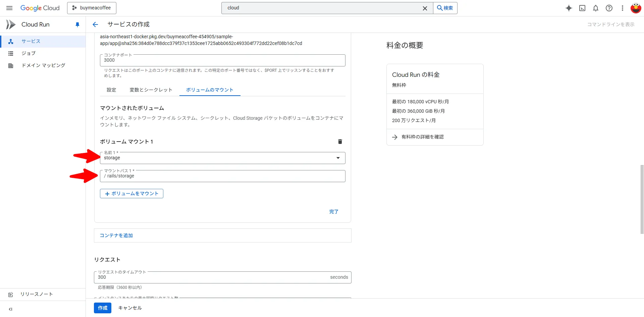
Task: Delete volume mount 1 with trash icon
Action: (x=340, y=142)
